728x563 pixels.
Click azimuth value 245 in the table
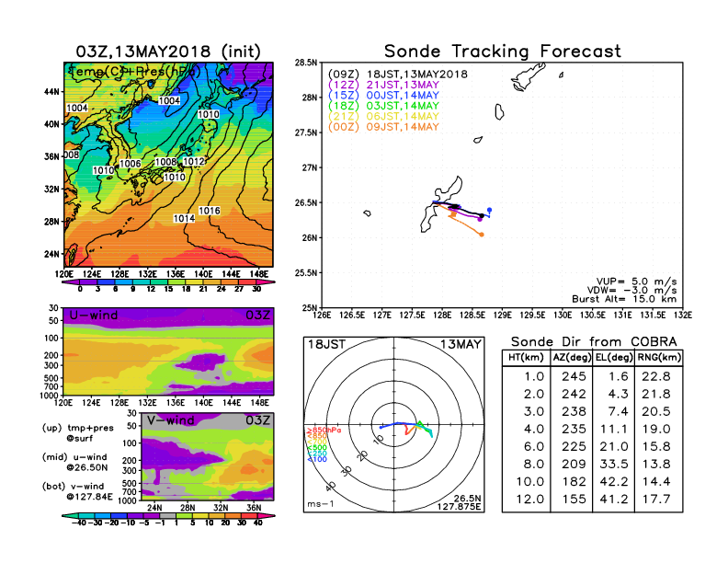click(x=574, y=376)
